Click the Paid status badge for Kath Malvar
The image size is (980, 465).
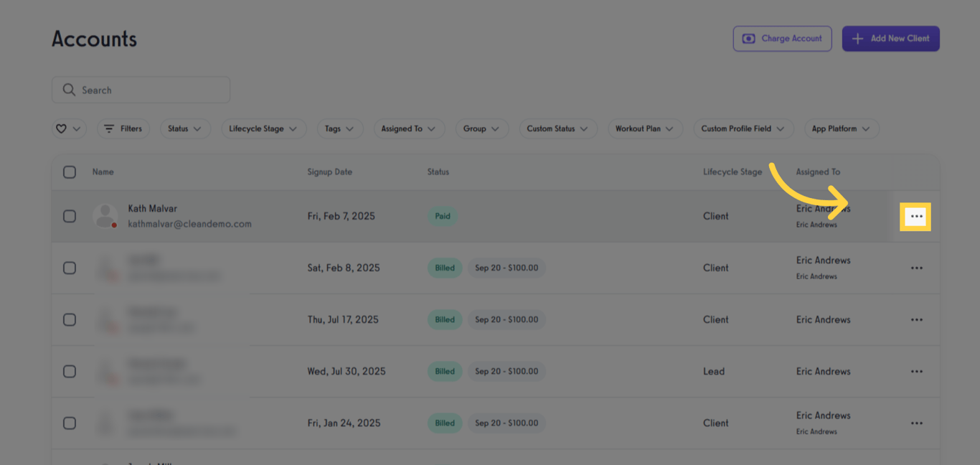click(x=443, y=216)
